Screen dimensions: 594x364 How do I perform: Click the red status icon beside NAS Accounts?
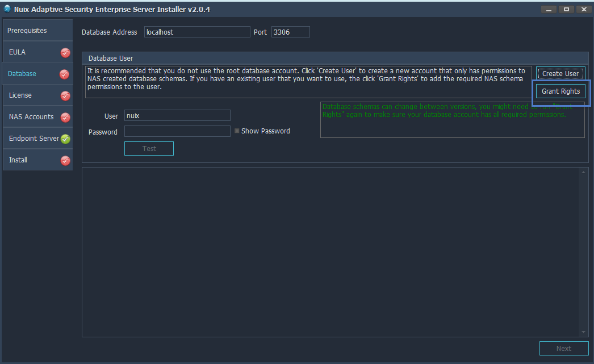tap(65, 118)
